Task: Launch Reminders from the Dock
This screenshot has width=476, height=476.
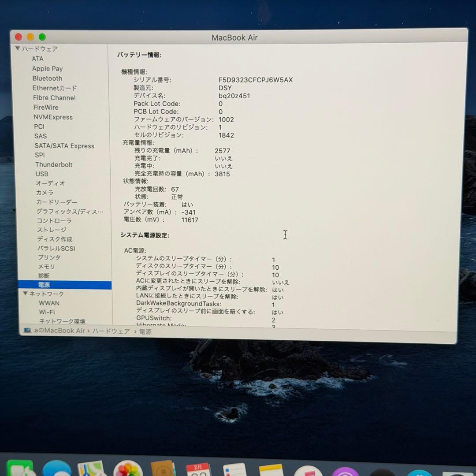Action: 234,469
